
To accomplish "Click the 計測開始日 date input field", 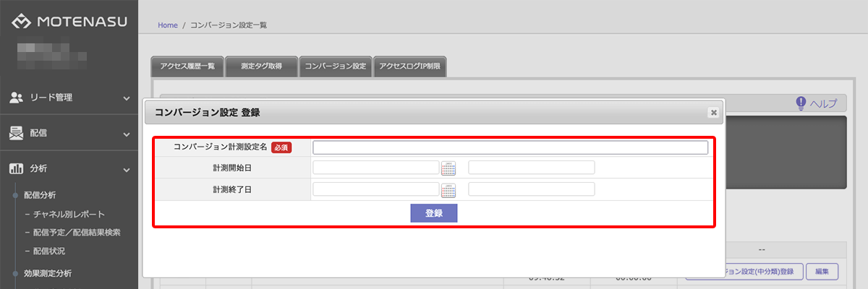I will pyautogui.click(x=376, y=168).
